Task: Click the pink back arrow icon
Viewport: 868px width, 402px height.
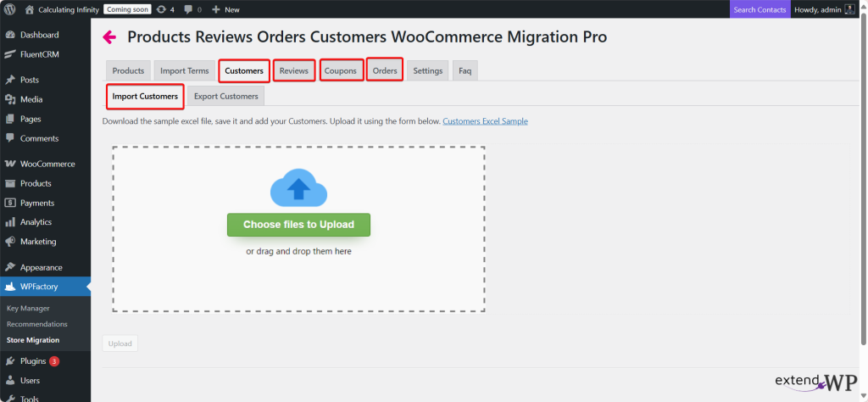Action: click(x=109, y=37)
